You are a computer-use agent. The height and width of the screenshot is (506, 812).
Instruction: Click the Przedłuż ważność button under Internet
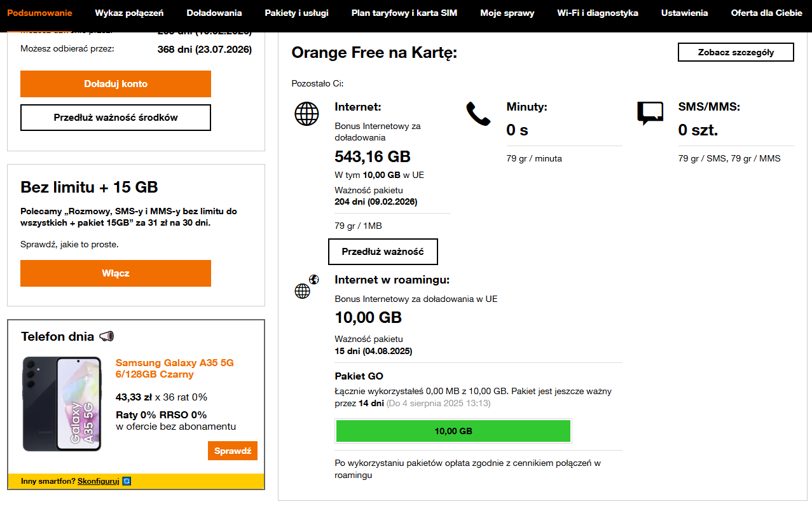(383, 252)
